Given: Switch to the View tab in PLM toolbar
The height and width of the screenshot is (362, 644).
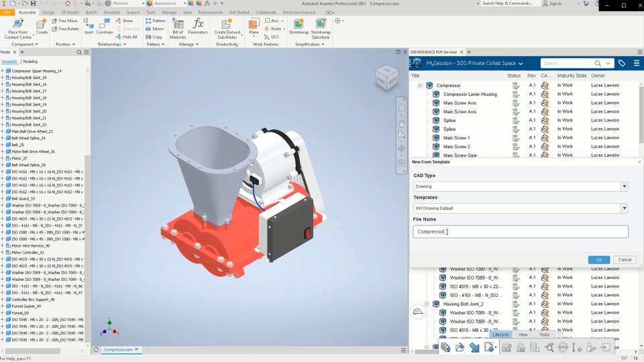Looking at the screenshot, I should click(523, 335).
